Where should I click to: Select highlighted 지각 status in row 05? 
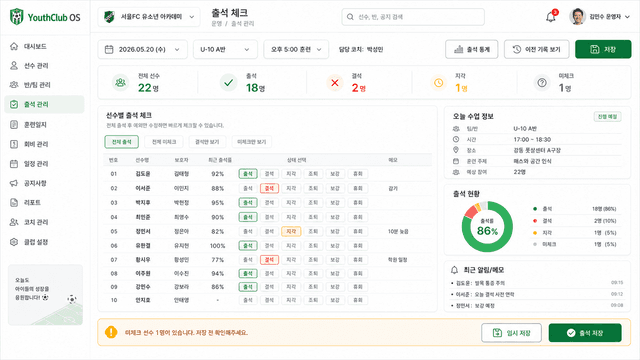coord(291,231)
